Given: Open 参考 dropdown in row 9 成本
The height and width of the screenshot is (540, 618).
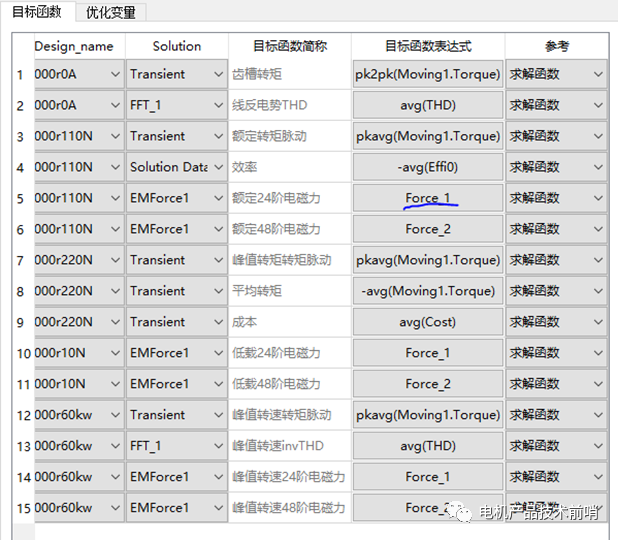Looking at the screenshot, I should (x=556, y=322).
